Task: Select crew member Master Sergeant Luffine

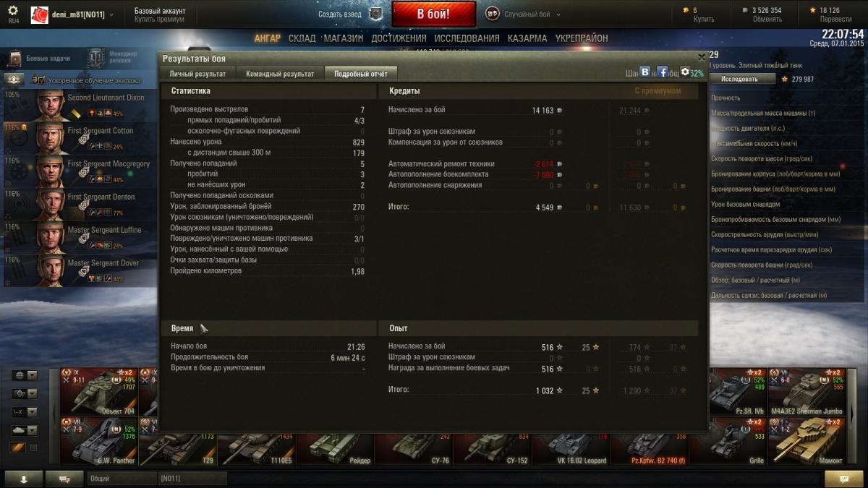Action: click(78, 238)
